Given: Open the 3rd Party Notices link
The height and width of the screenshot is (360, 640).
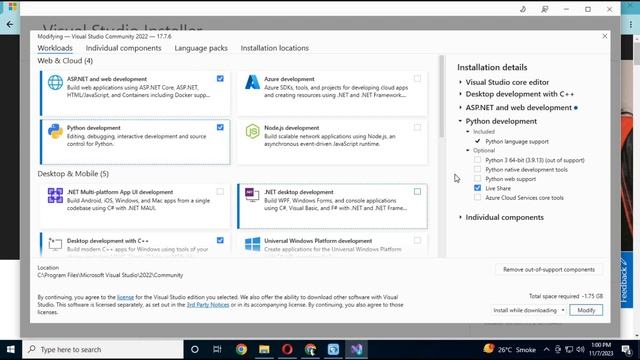Looking at the screenshot, I should point(208,304).
